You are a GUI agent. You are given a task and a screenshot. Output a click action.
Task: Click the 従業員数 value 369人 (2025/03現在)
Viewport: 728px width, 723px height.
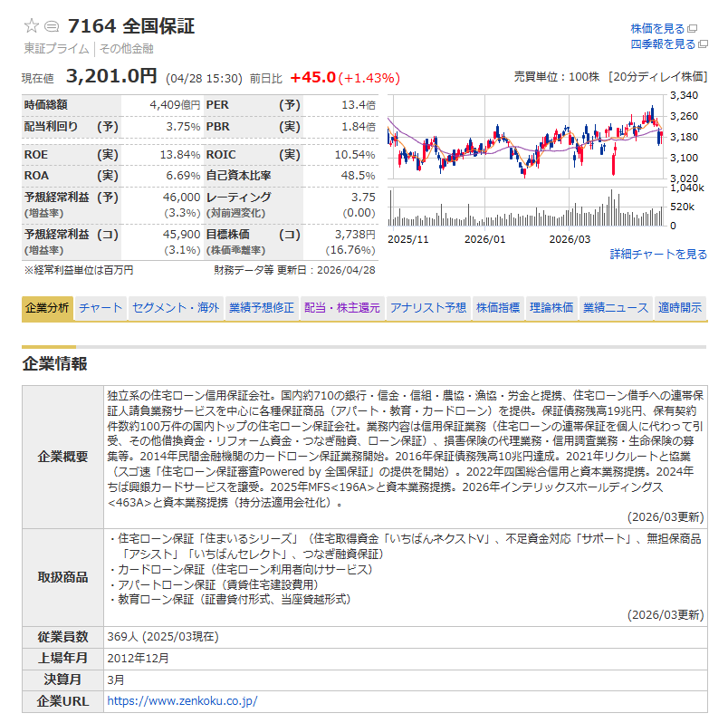163,637
